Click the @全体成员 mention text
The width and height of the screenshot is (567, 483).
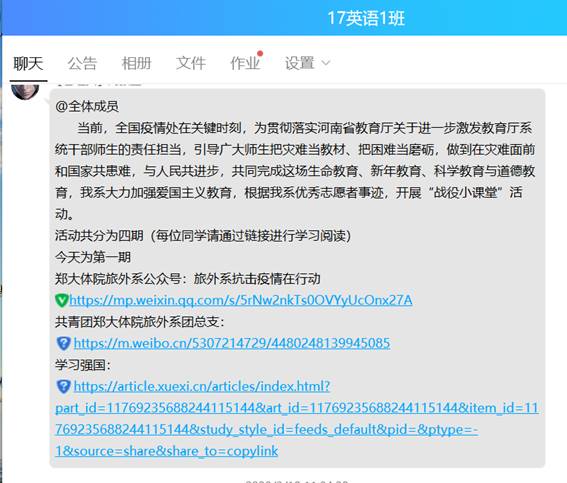tap(87, 106)
